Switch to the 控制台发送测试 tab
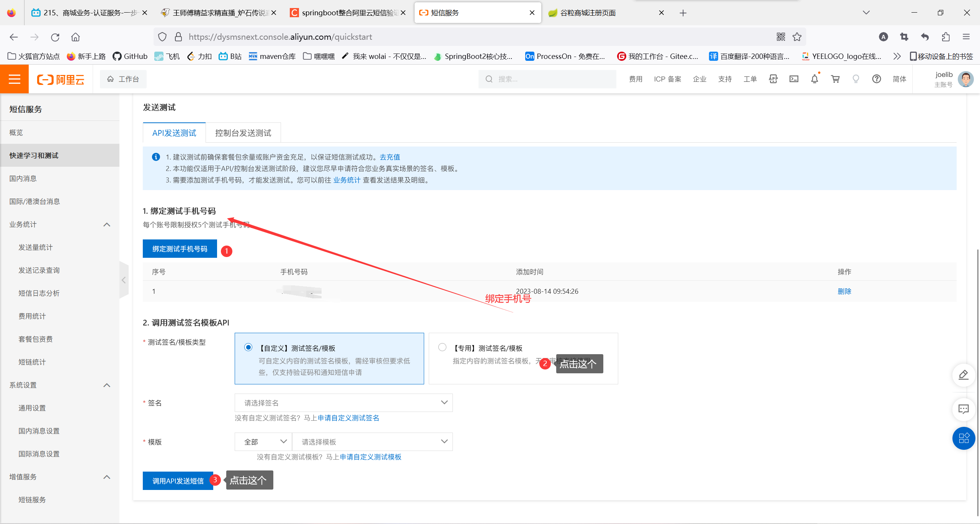The height and width of the screenshot is (524, 980). click(x=243, y=133)
